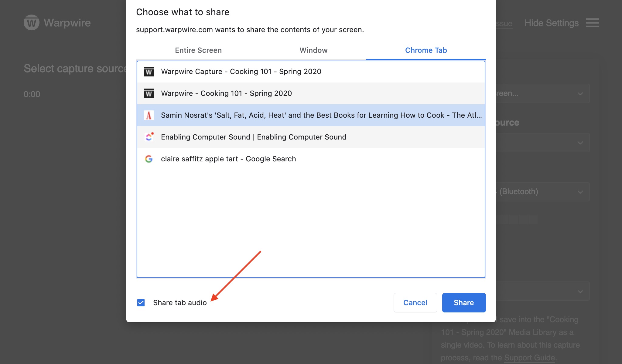The image size is (622, 364).
Task: Select the Samin Nosrat's Salt, Fat, Acid, Heat tab
Action: click(311, 115)
